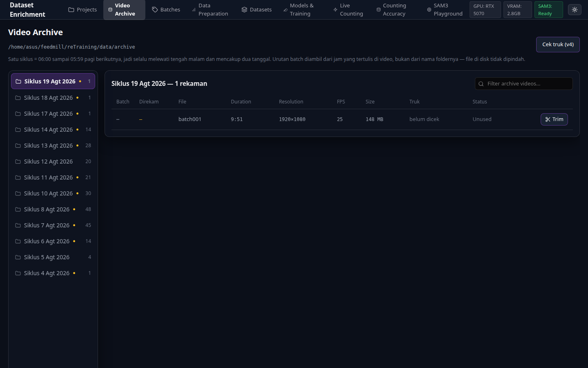Viewport: 588px width, 368px height.
Task: Click the Video Archive database icon
Action: click(x=110, y=9)
